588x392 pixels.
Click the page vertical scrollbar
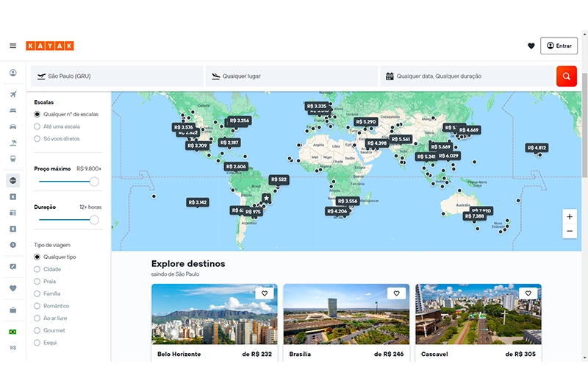[584, 124]
